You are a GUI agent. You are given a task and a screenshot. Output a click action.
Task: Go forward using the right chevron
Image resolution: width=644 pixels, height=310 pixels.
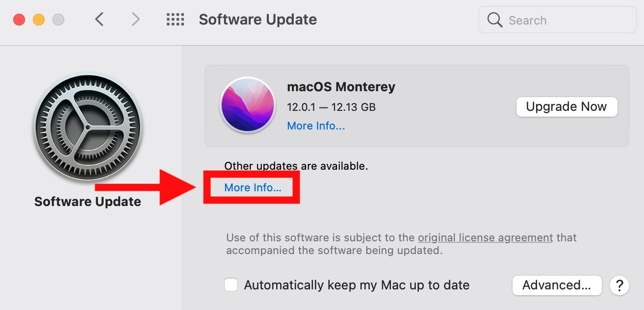[135, 20]
